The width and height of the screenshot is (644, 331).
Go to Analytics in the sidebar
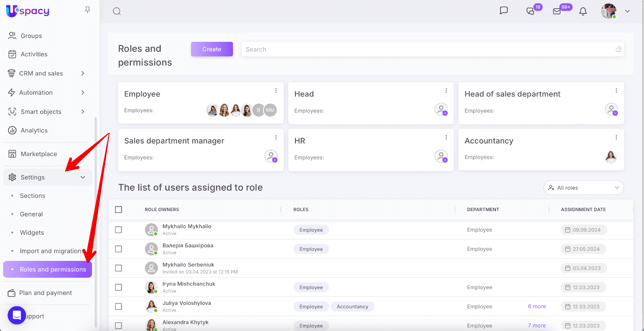point(34,130)
